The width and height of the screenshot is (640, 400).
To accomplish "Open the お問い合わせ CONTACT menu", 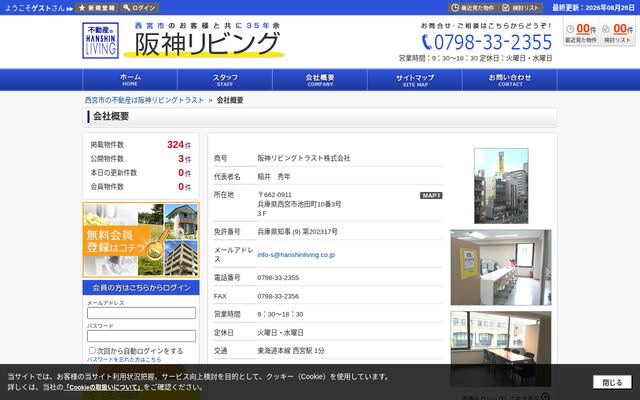I will pos(510,80).
